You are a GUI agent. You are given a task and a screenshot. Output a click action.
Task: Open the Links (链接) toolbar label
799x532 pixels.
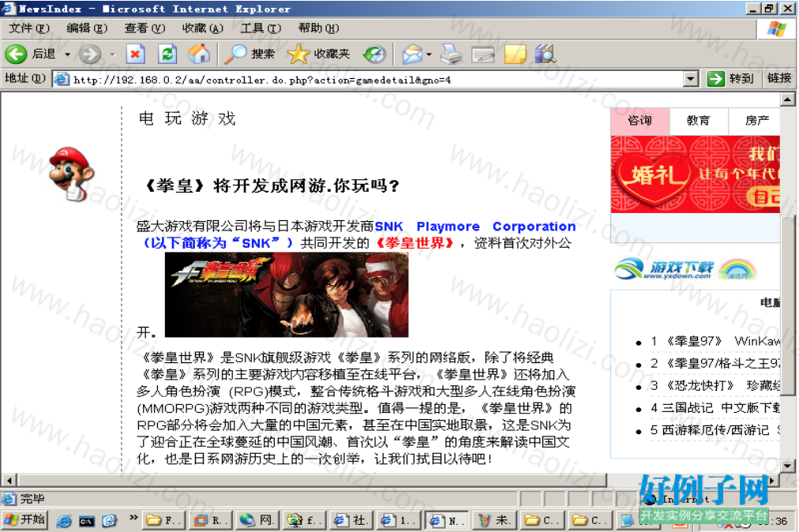(778, 78)
